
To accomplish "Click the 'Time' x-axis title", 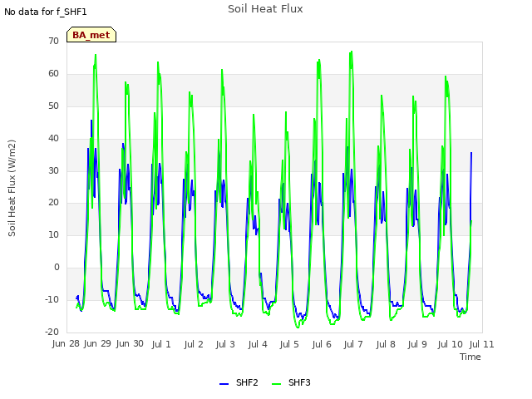I will tap(470, 357).
